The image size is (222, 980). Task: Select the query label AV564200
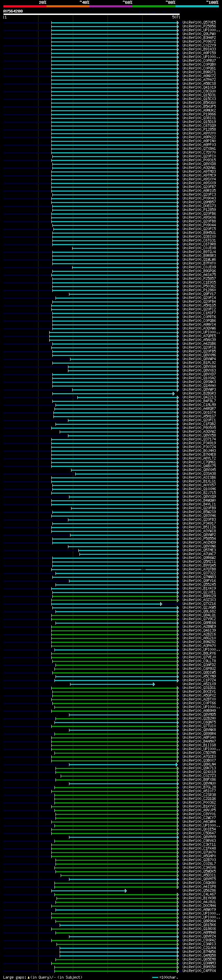[x=13, y=11]
